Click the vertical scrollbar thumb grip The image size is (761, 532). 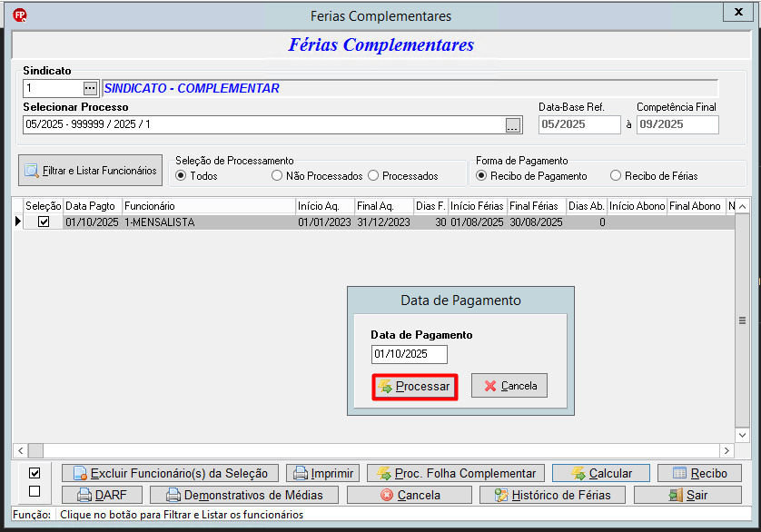[742, 320]
